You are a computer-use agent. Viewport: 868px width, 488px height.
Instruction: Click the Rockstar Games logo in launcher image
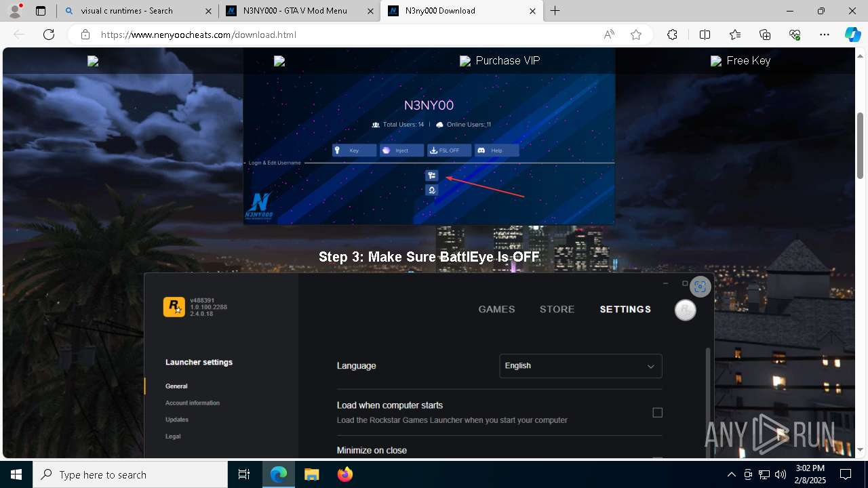click(174, 307)
